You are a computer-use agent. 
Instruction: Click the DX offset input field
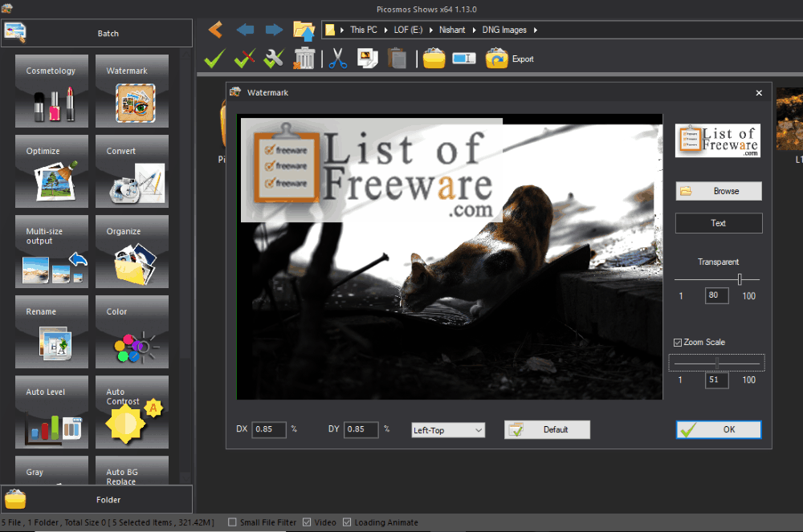pyautogui.click(x=268, y=429)
